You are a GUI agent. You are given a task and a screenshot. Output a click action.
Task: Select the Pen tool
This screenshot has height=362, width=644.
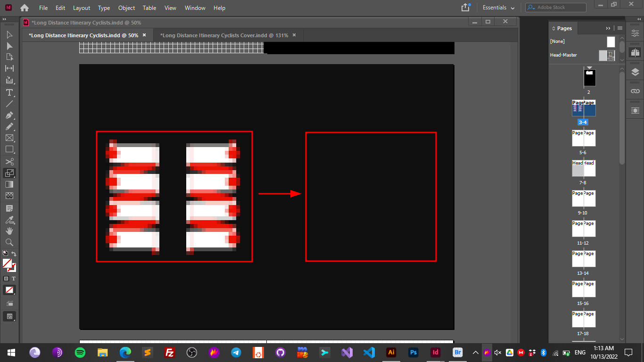pyautogui.click(x=9, y=115)
